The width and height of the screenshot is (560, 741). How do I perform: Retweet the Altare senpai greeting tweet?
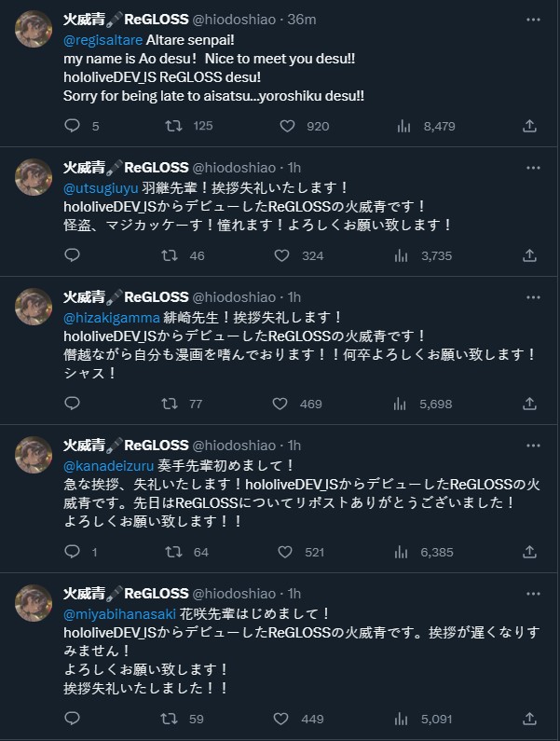(x=171, y=126)
